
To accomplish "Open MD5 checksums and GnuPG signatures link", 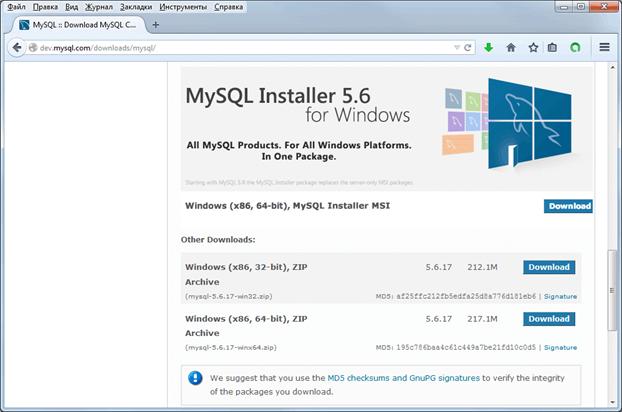I will click(403, 378).
